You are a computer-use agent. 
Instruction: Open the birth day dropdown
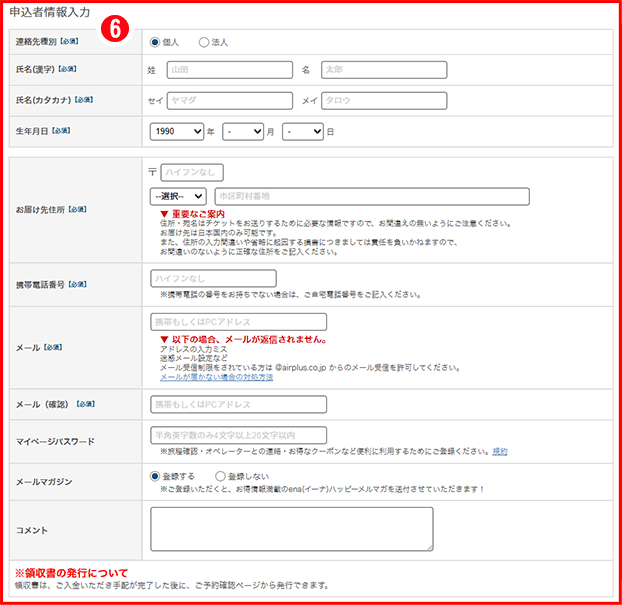tap(303, 131)
